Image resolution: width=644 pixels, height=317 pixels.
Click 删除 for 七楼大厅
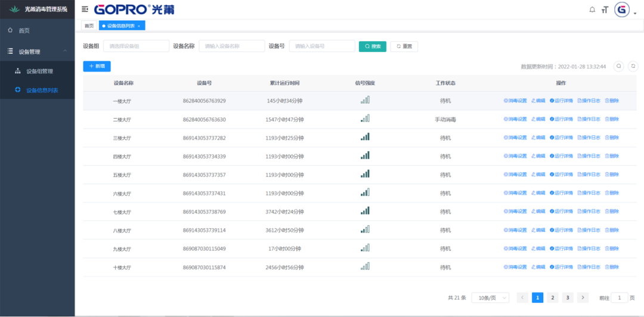pyautogui.click(x=612, y=212)
